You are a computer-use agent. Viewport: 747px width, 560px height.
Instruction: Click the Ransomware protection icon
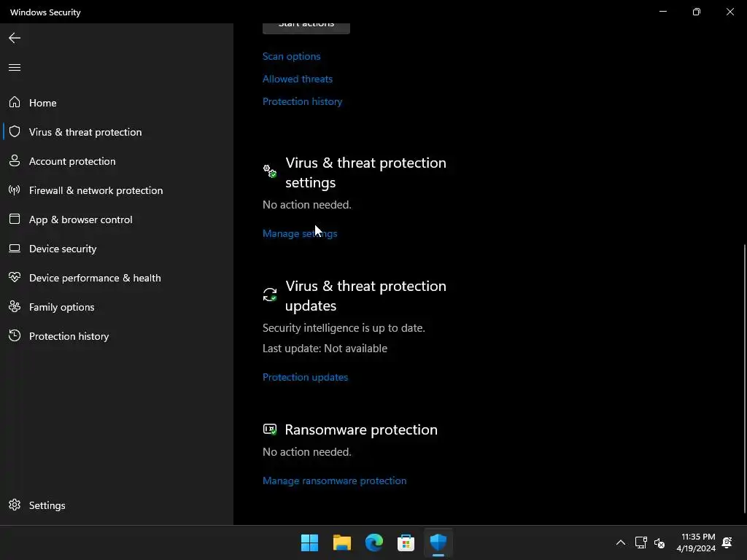coord(270,429)
